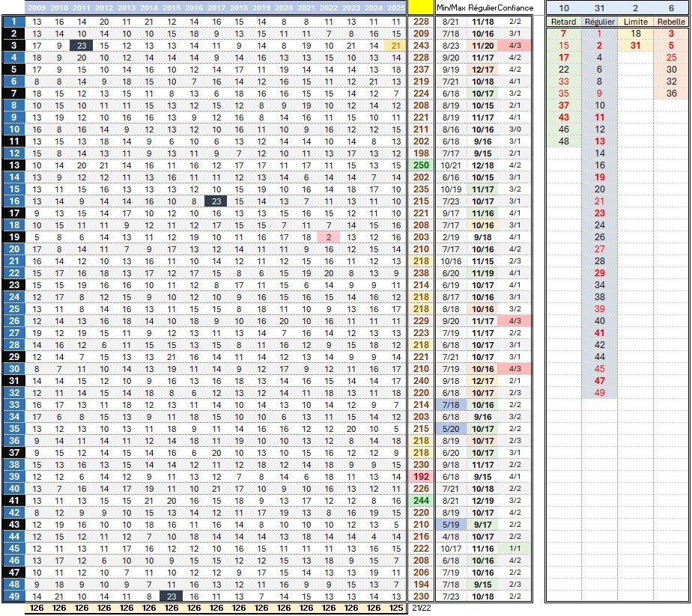Click row label number 1
The height and width of the screenshot is (616, 692).
13,22
